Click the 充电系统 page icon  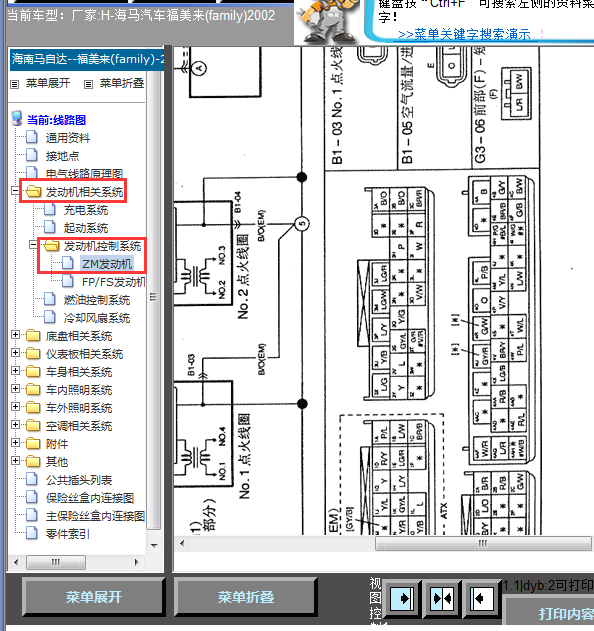point(50,209)
